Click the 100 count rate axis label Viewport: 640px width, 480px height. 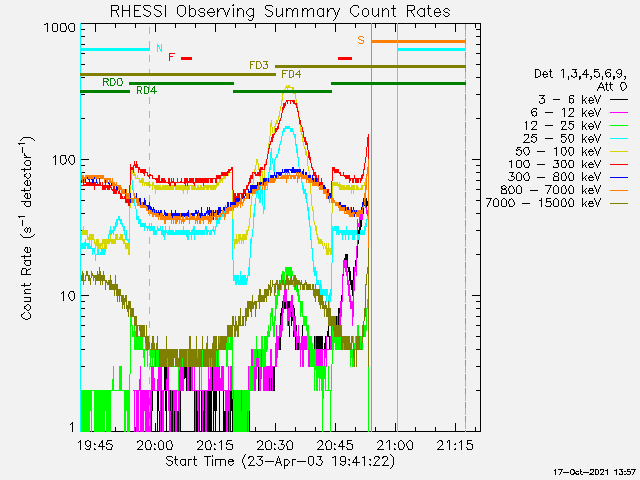click(x=64, y=160)
